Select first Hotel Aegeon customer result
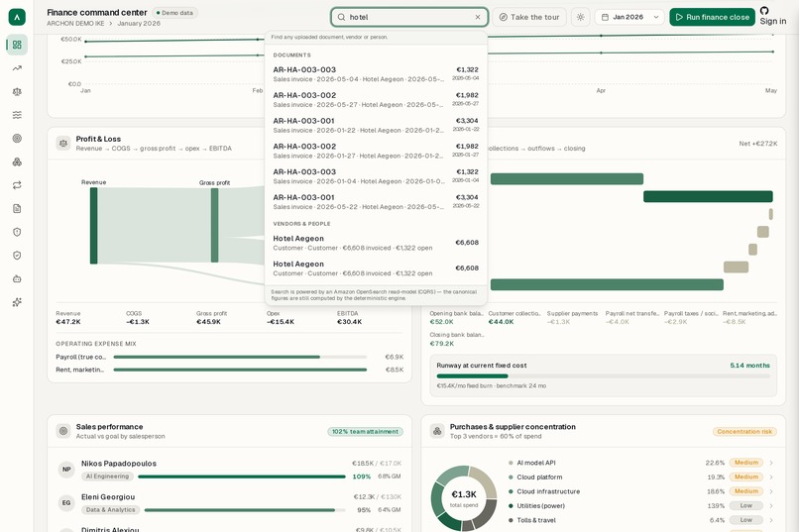 376,243
